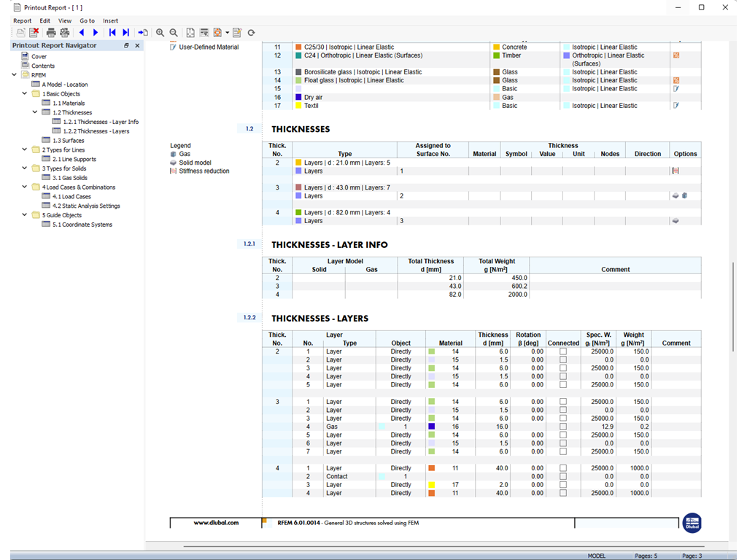The width and height of the screenshot is (747, 560).
Task: Click the Zoom Out magnifier icon
Action: click(x=174, y=33)
